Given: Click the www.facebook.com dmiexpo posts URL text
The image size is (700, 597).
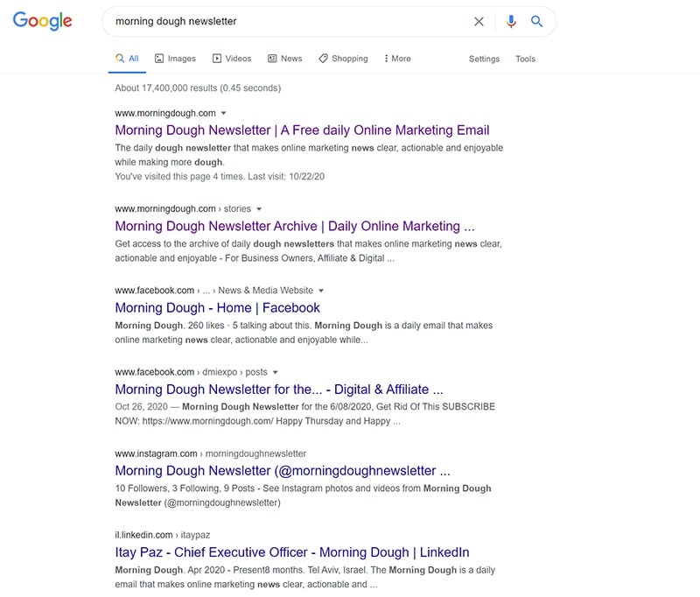Looking at the screenshot, I should coord(191,372).
